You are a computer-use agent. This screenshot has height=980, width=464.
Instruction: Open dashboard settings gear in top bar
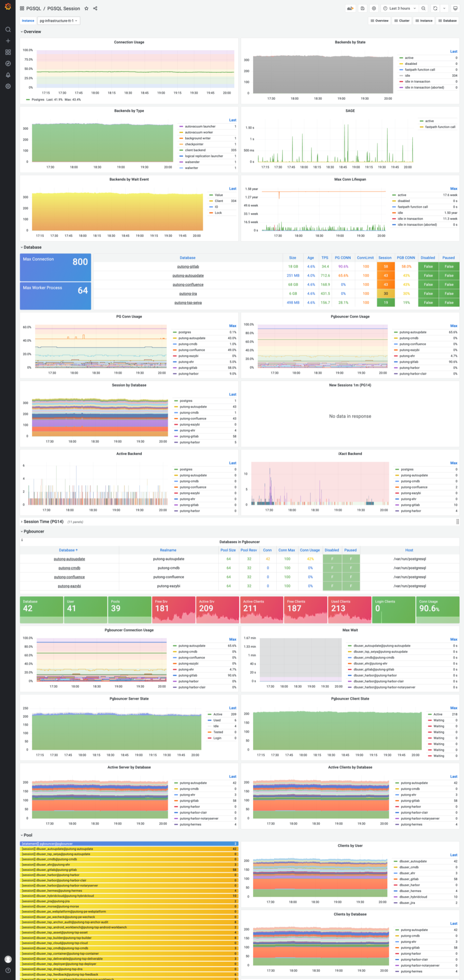click(374, 8)
